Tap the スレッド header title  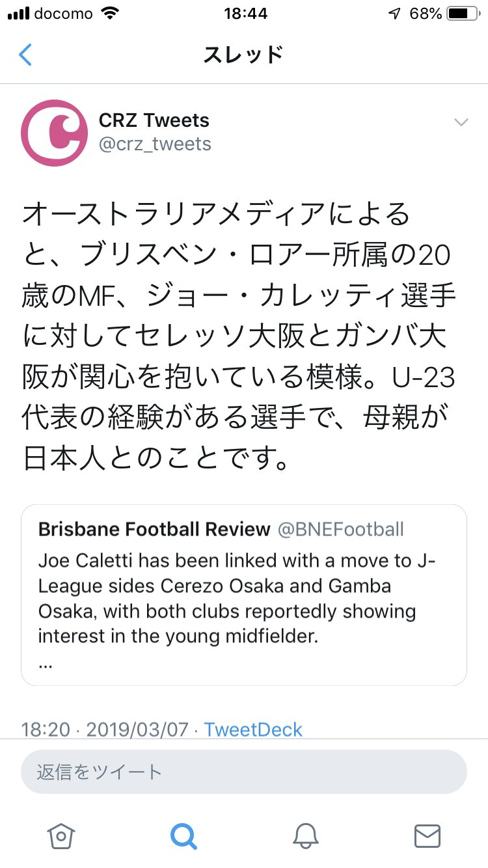tap(243, 55)
